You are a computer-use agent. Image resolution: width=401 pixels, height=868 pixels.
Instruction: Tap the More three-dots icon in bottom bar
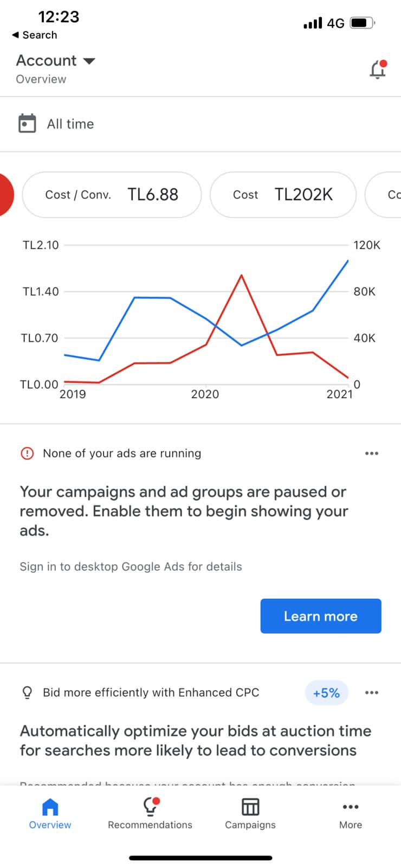pos(351,807)
